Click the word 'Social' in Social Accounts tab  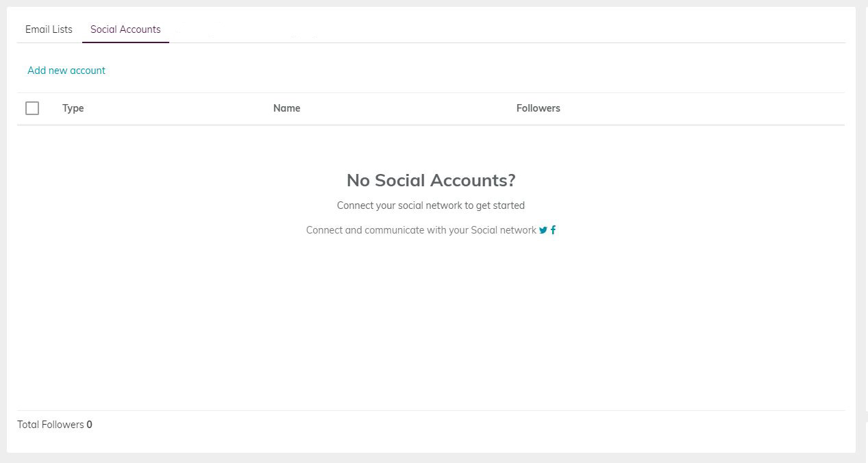103,29
